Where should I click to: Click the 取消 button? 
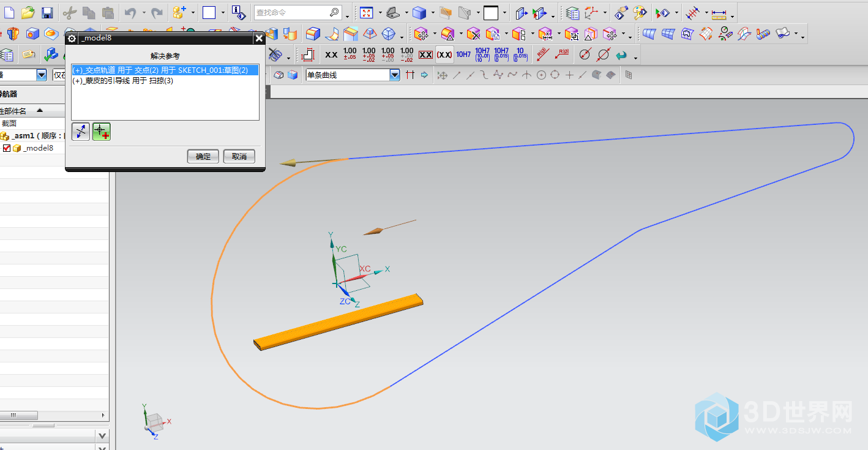tap(239, 156)
